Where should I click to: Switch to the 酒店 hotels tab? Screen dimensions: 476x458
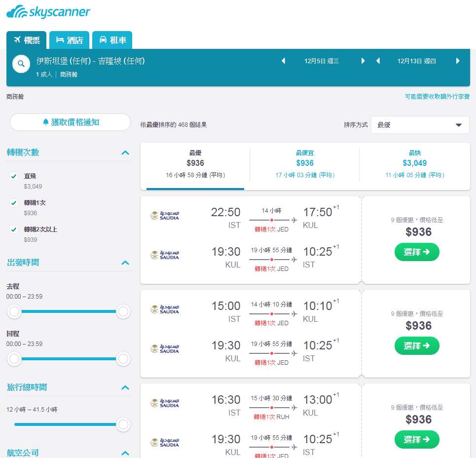(70, 40)
